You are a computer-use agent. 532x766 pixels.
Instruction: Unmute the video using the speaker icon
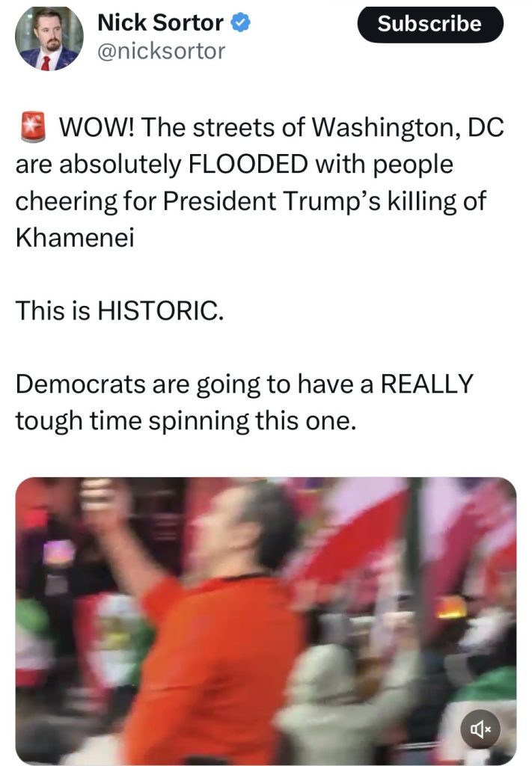[x=480, y=729]
